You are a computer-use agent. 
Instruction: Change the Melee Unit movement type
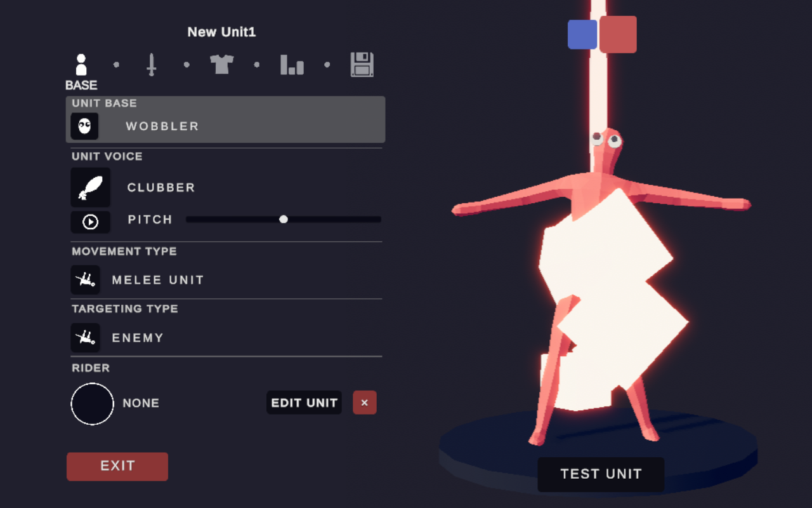(158, 280)
